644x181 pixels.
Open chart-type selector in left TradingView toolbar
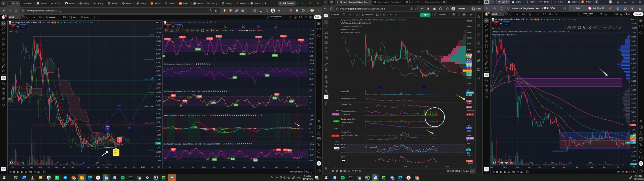[x=40, y=17]
